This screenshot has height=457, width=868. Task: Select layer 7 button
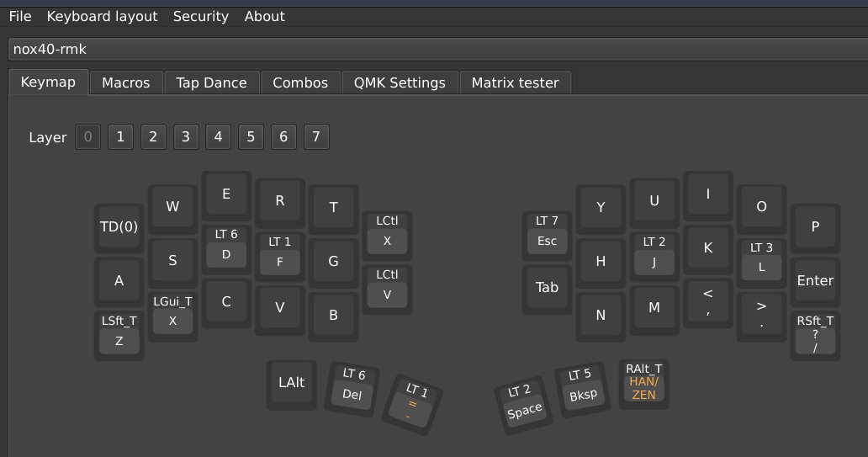point(316,137)
